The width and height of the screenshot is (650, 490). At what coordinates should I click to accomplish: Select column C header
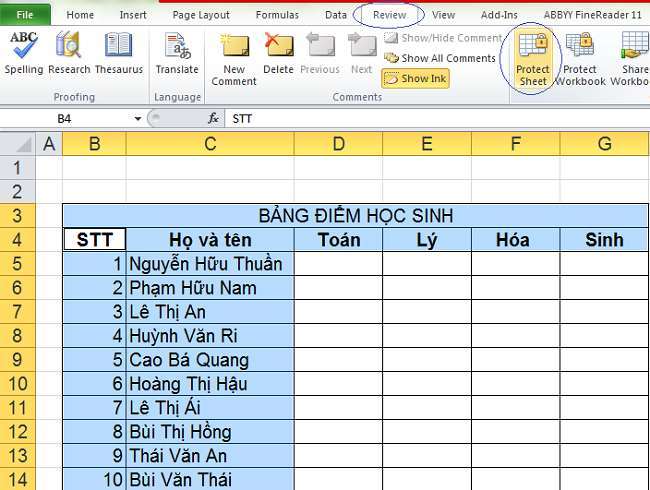pos(210,144)
